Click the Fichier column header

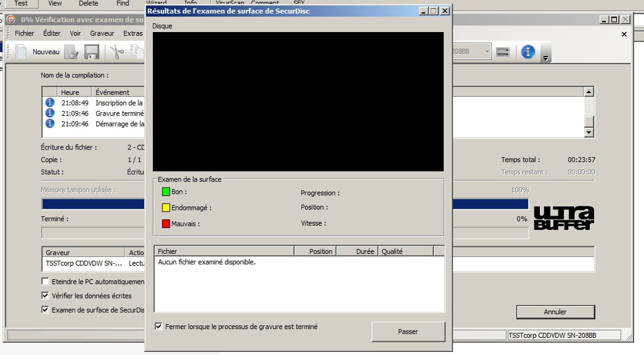(224, 251)
